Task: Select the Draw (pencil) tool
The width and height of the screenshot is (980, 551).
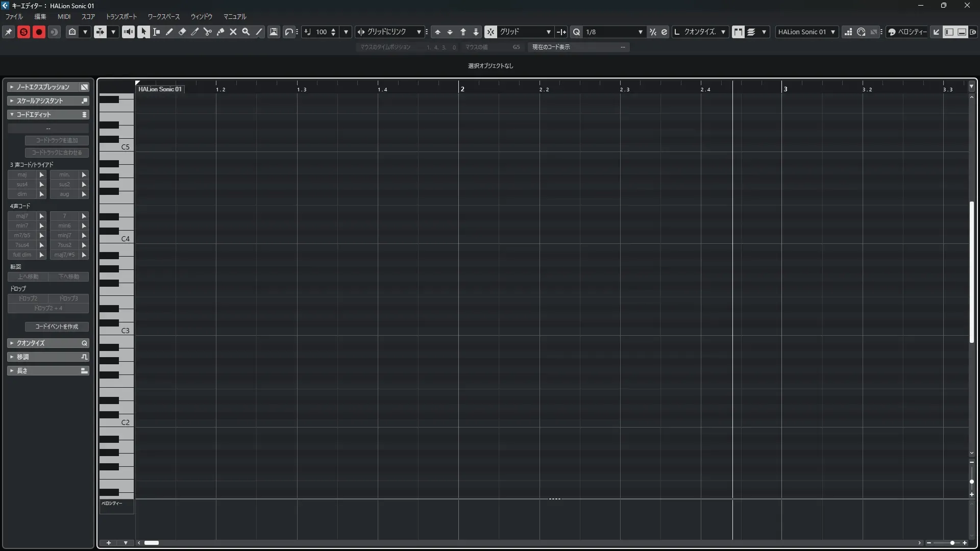Action: [x=169, y=32]
